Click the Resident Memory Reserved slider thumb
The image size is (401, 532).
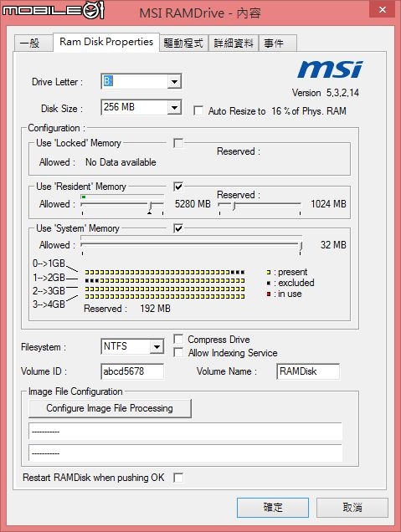coord(234,205)
